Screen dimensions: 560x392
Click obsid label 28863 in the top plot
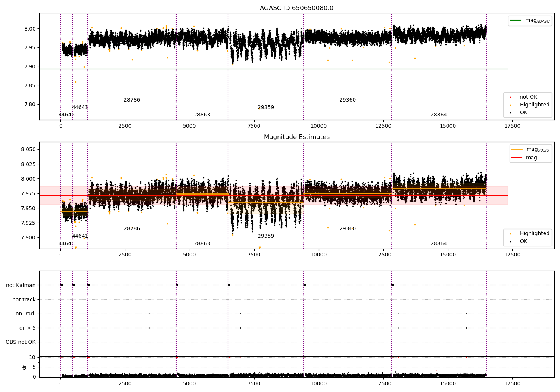202,115
